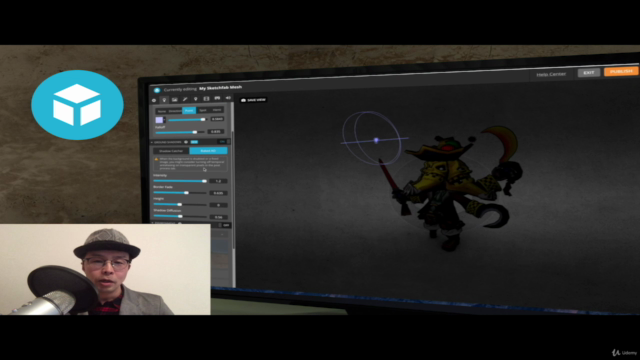Click the Shadow Diffusion value field
The image size is (640, 360).
click(218, 217)
